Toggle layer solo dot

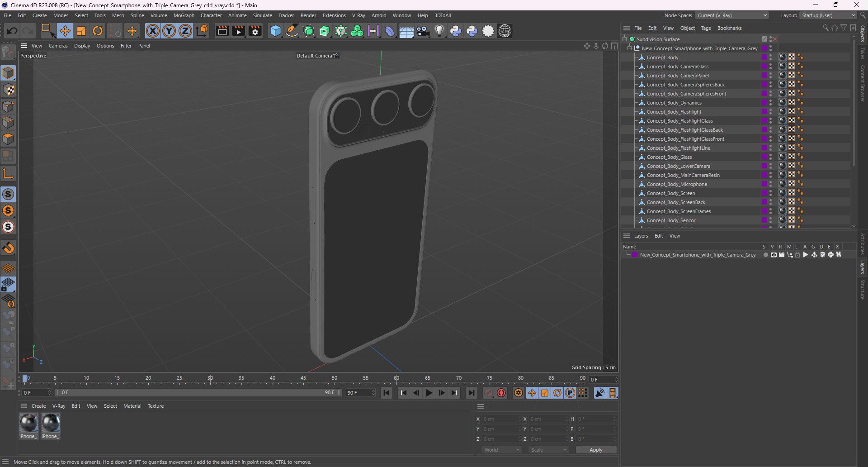click(x=765, y=255)
